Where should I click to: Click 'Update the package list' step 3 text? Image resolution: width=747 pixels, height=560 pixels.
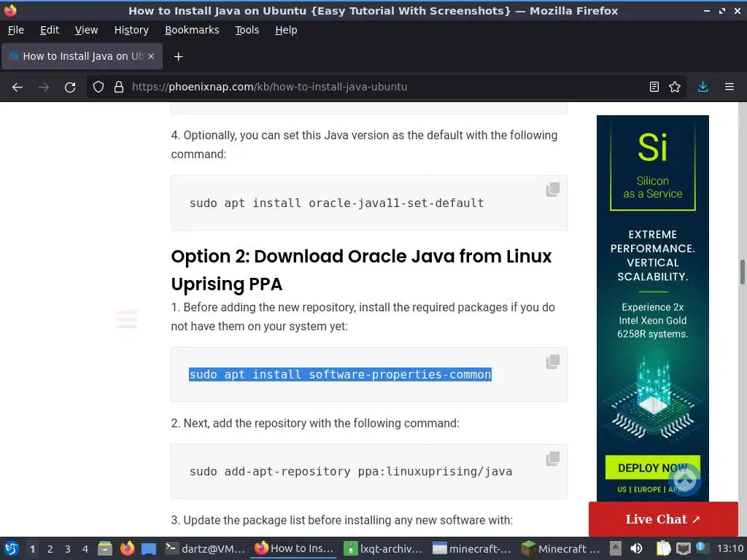pos(341,520)
